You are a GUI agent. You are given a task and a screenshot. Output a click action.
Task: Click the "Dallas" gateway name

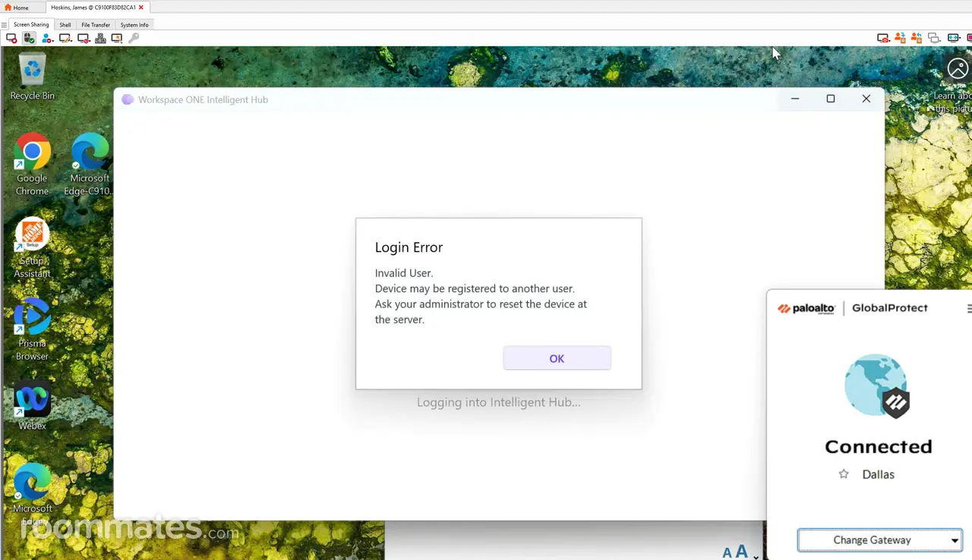[x=879, y=474]
